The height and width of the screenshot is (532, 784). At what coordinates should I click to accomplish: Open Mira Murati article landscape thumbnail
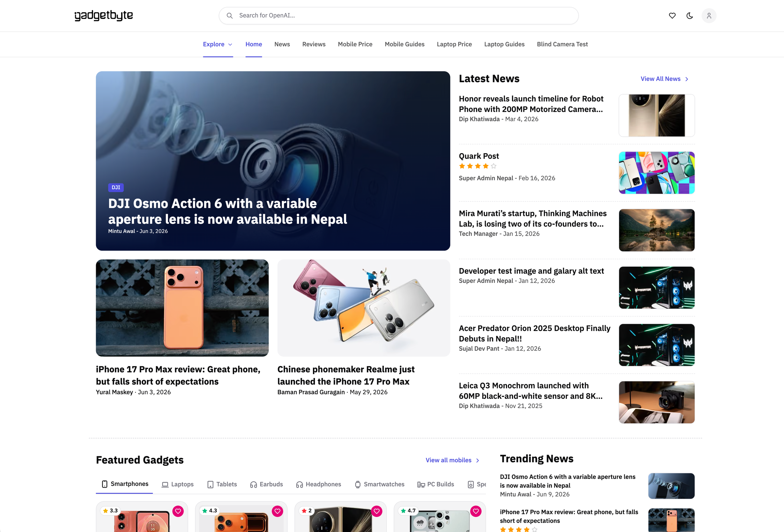pos(657,230)
